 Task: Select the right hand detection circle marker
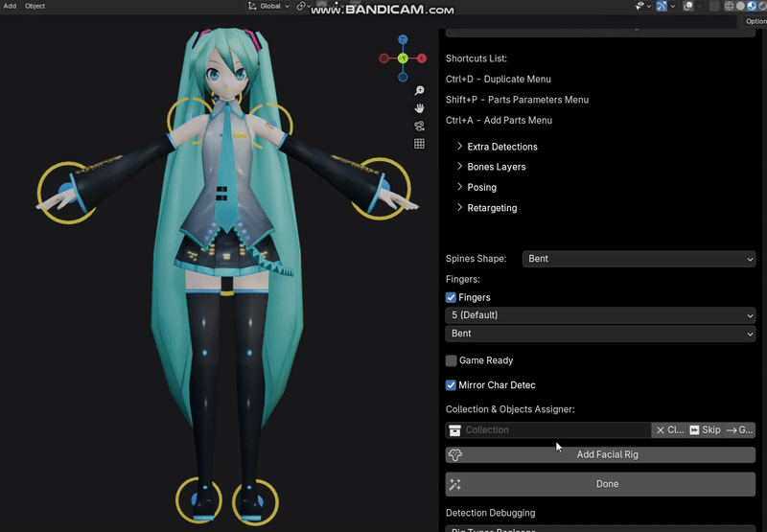pos(67,193)
